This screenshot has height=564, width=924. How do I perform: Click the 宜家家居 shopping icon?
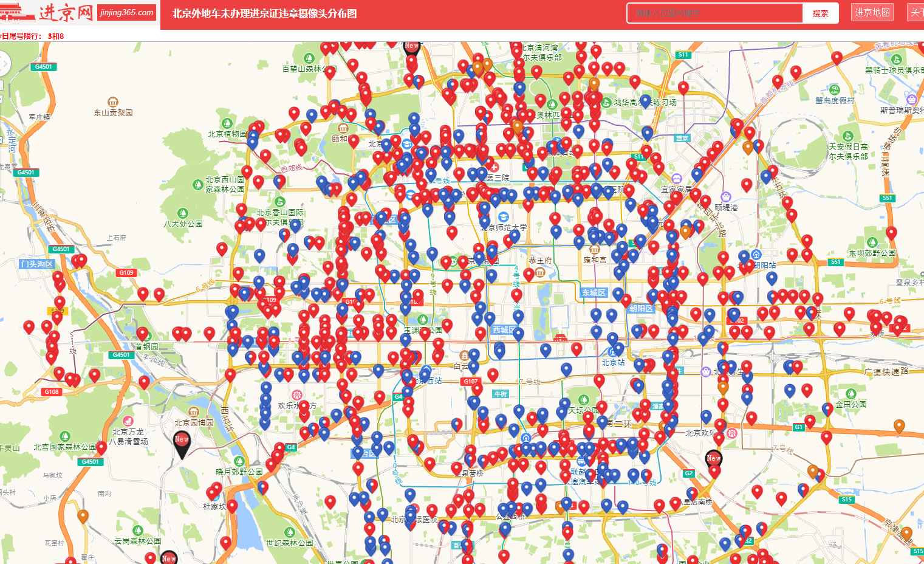676,179
